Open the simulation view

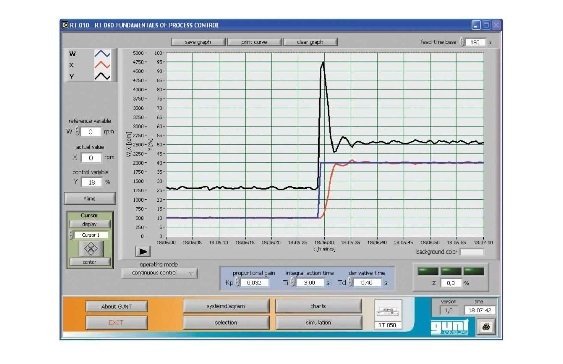pos(318,322)
